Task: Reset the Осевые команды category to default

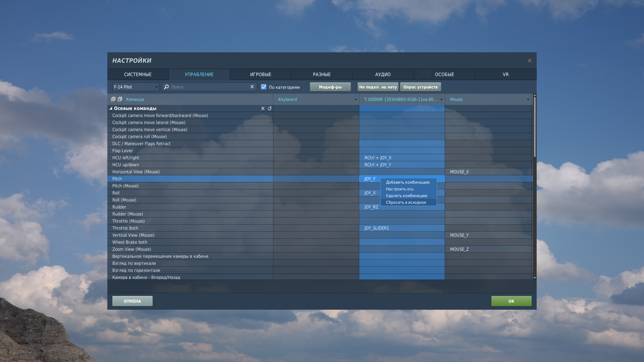Action: (x=269, y=108)
